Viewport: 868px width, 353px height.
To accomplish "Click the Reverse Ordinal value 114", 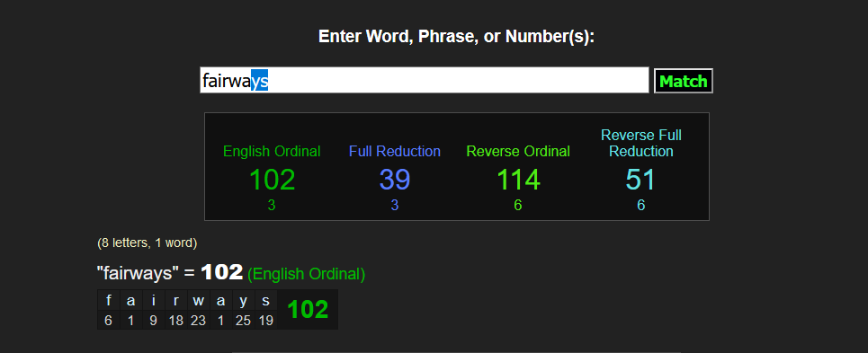I will 518,180.
